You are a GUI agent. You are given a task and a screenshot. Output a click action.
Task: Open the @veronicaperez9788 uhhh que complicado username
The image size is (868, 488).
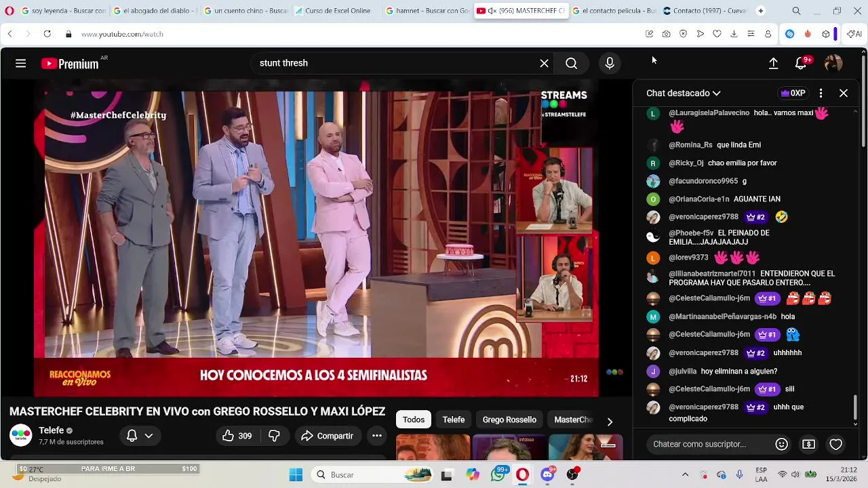(x=703, y=407)
